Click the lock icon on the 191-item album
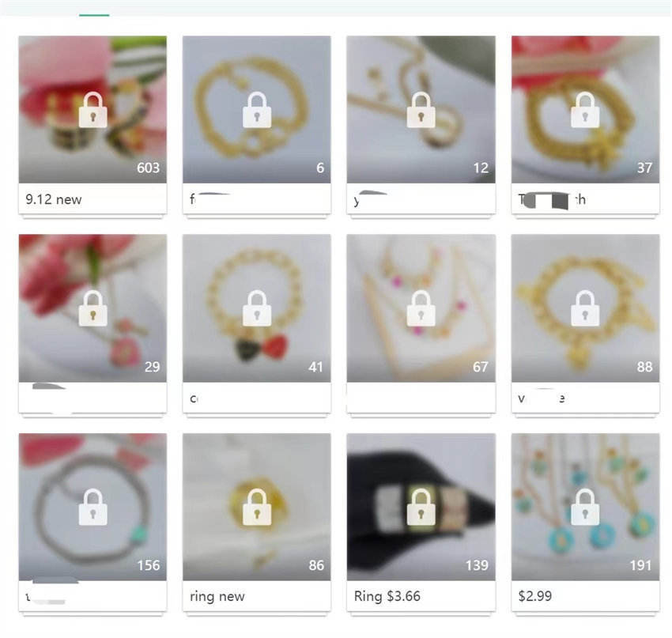Viewport: 672px width, 638px height. pyautogui.click(x=585, y=507)
